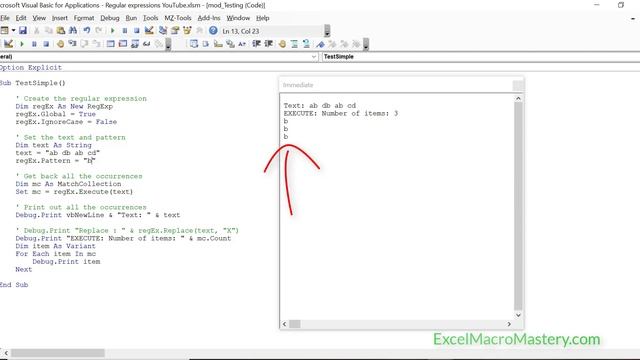The height and width of the screenshot is (360, 640).
Task: Open the Properties Window icon
Action: point(175,31)
